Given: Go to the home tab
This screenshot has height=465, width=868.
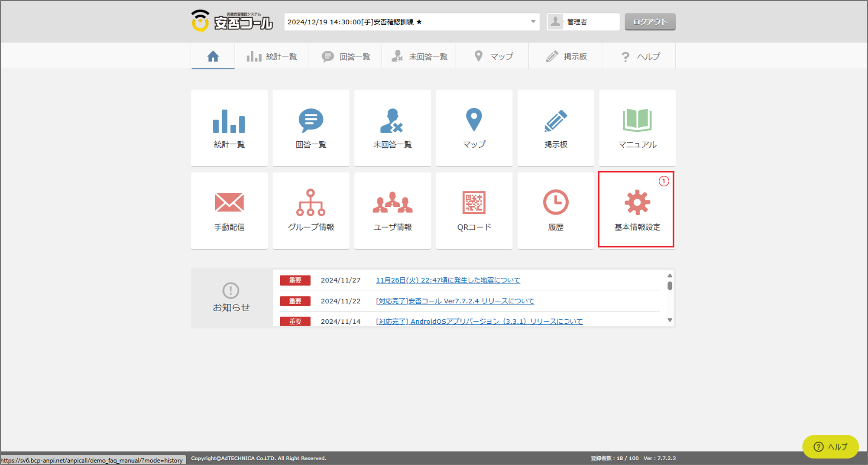Looking at the screenshot, I should pyautogui.click(x=213, y=56).
